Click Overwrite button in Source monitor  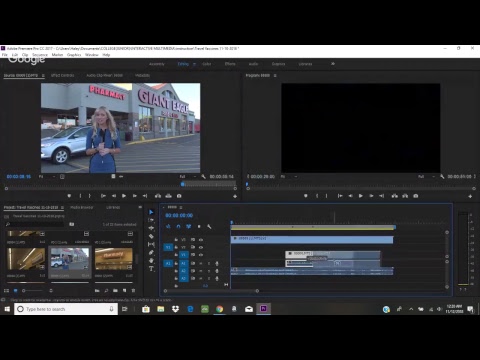click(x=169, y=196)
